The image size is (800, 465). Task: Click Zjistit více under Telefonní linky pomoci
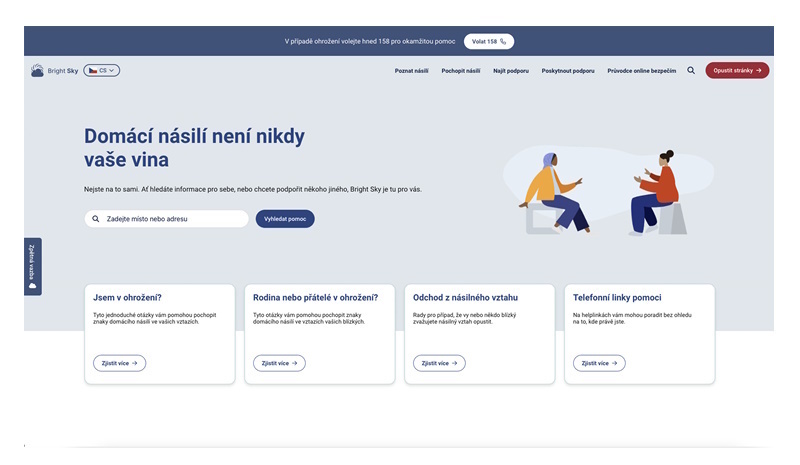coord(599,363)
